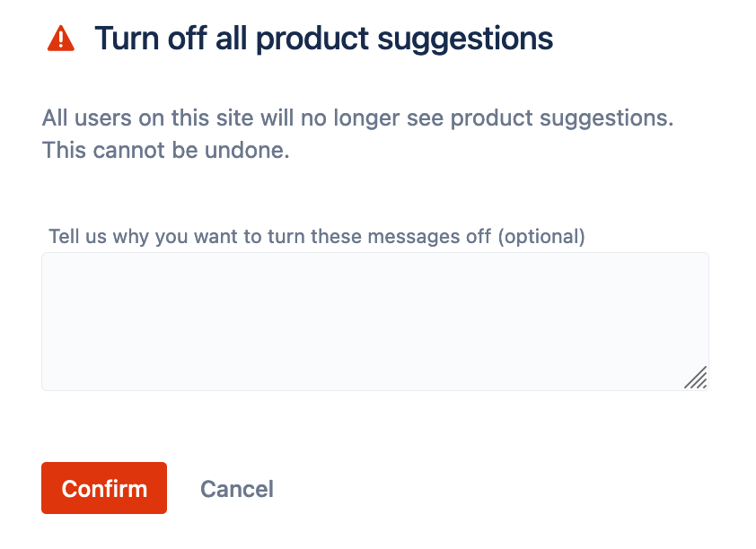The height and width of the screenshot is (549, 756).
Task: Click the diagonal grip in the textarea corner
Action: (696, 378)
